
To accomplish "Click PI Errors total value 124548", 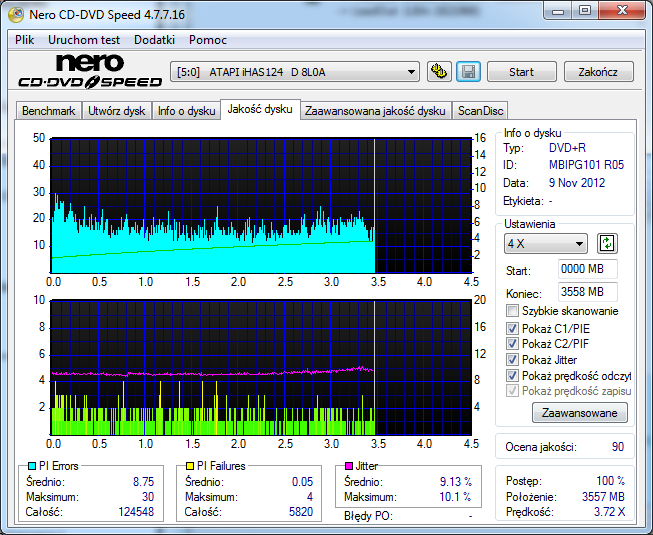I will pyautogui.click(x=136, y=512).
